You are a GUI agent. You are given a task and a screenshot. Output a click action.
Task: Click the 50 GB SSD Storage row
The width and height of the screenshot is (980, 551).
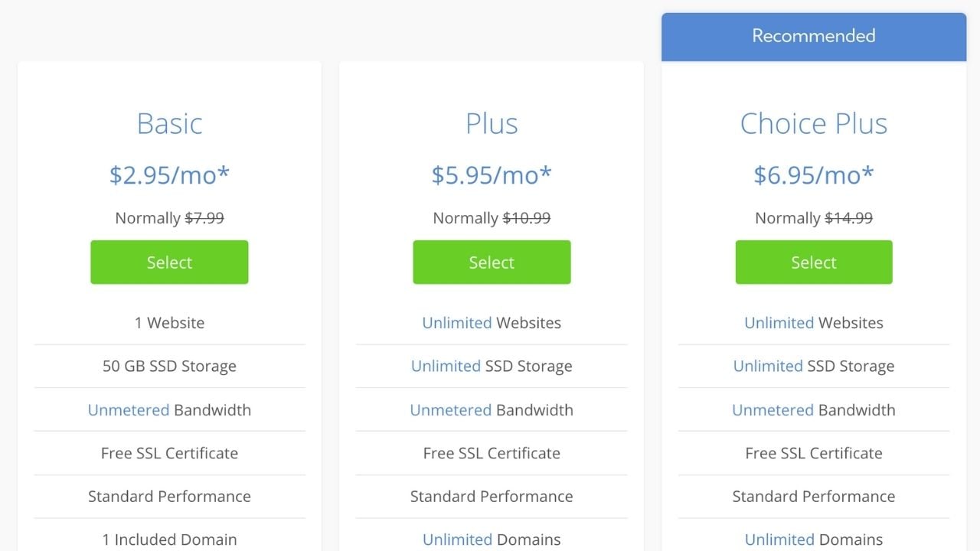click(169, 366)
